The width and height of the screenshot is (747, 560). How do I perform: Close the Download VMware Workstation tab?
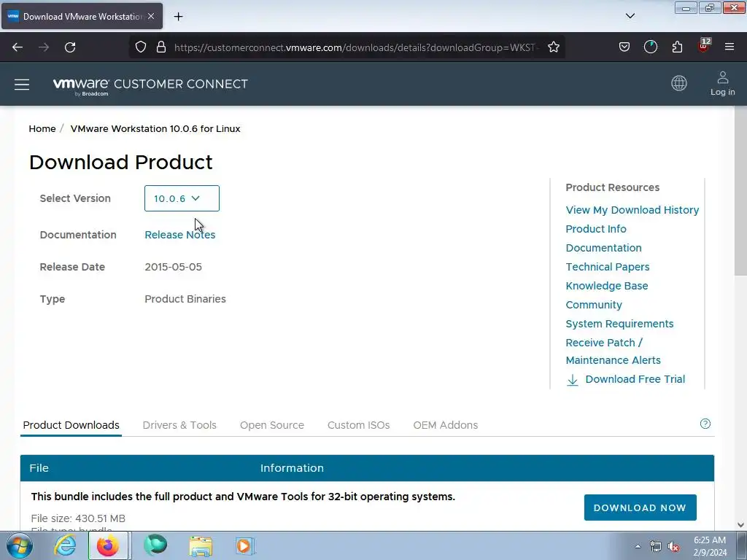(x=151, y=16)
